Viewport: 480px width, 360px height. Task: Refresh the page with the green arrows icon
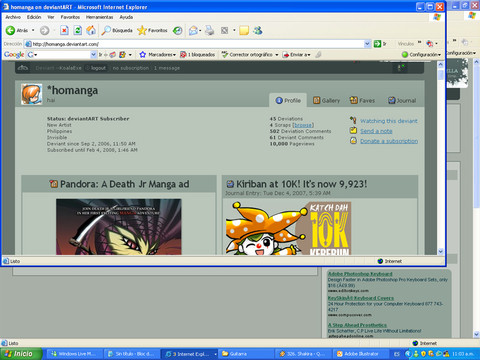[x=78, y=30]
